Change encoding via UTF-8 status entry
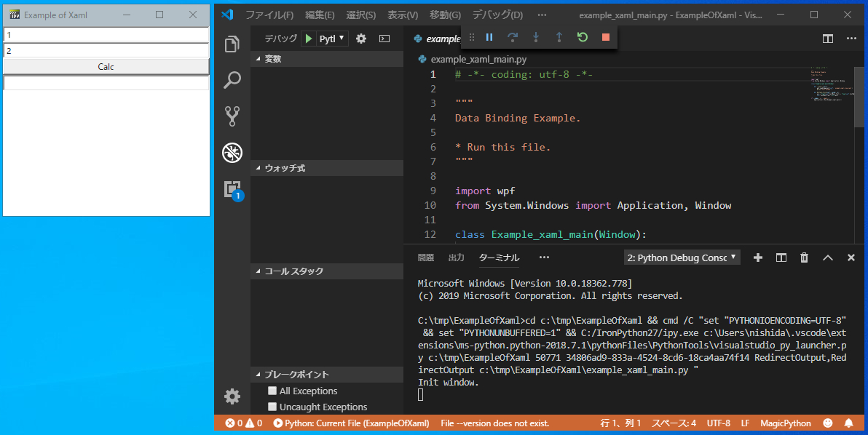The image size is (868, 435). point(719,423)
